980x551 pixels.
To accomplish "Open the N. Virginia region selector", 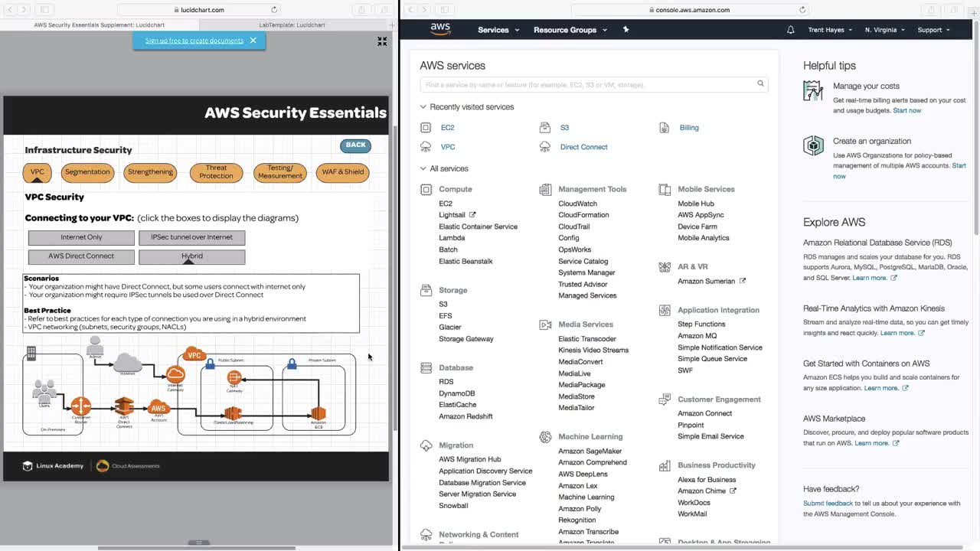I will point(885,30).
